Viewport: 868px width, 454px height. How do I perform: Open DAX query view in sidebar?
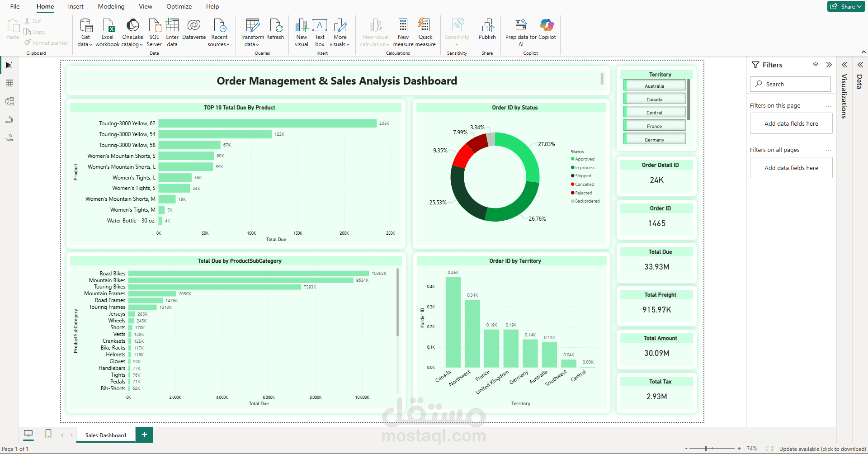[9, 119]
